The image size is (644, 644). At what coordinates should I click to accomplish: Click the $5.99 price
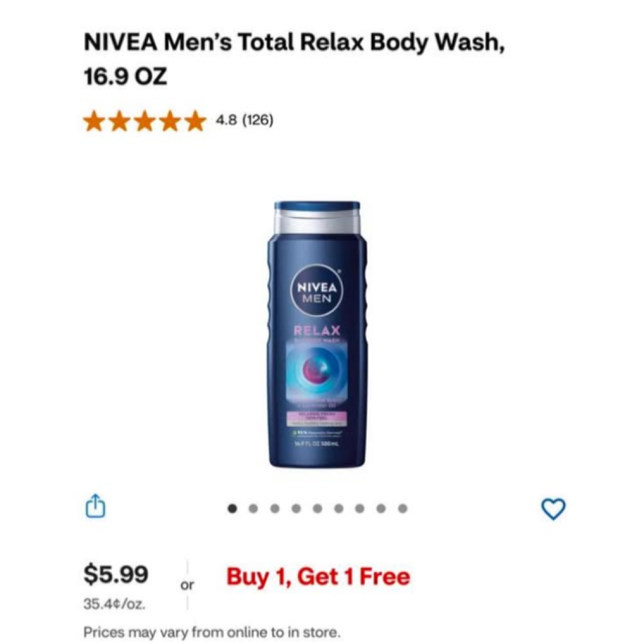coord(116,574)
